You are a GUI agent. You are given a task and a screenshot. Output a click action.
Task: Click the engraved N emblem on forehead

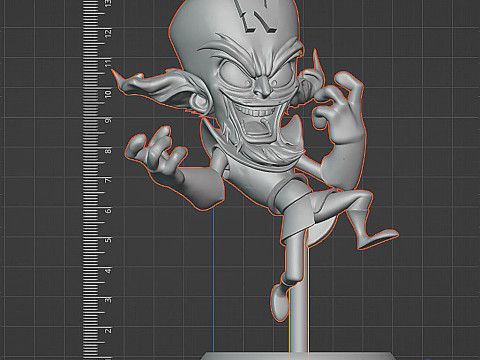(255, 16)
